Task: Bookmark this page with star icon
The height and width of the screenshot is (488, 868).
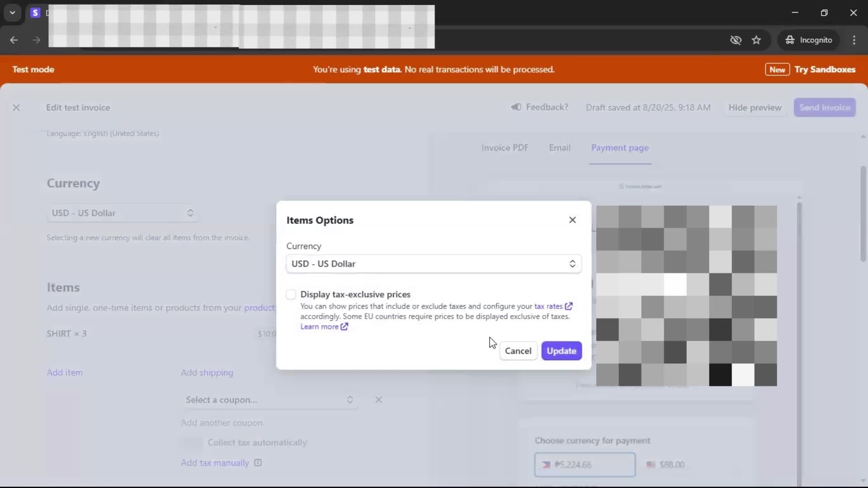Action: [756, 40]
